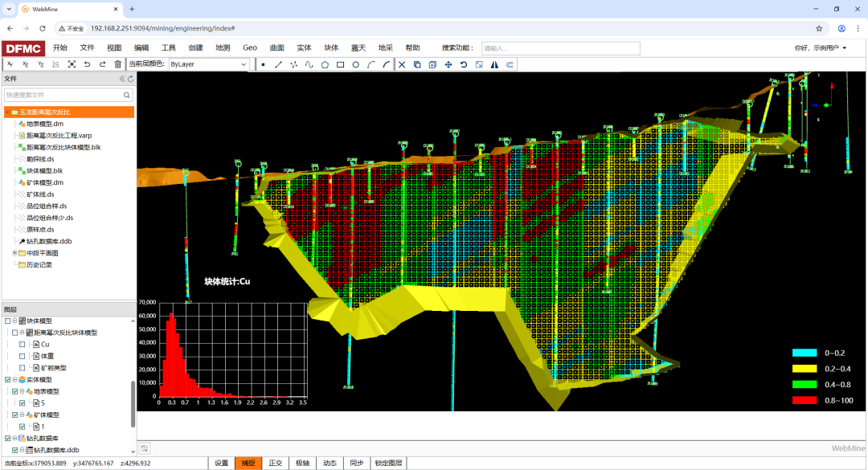The width and height of the screenshot is (868, 470).
Task: Open the 块体 menu
Action: (x=331, y=47)
